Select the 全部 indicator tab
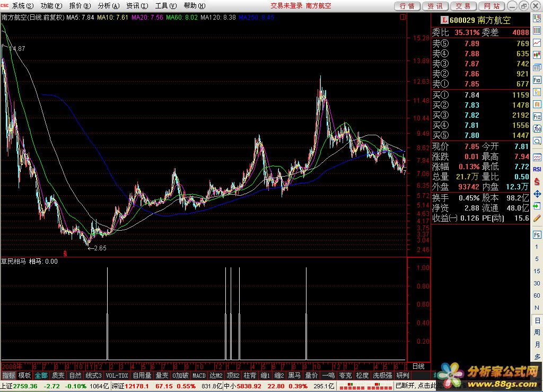The height and width of the screenshot is (392, 543). (x=41, y=376)
